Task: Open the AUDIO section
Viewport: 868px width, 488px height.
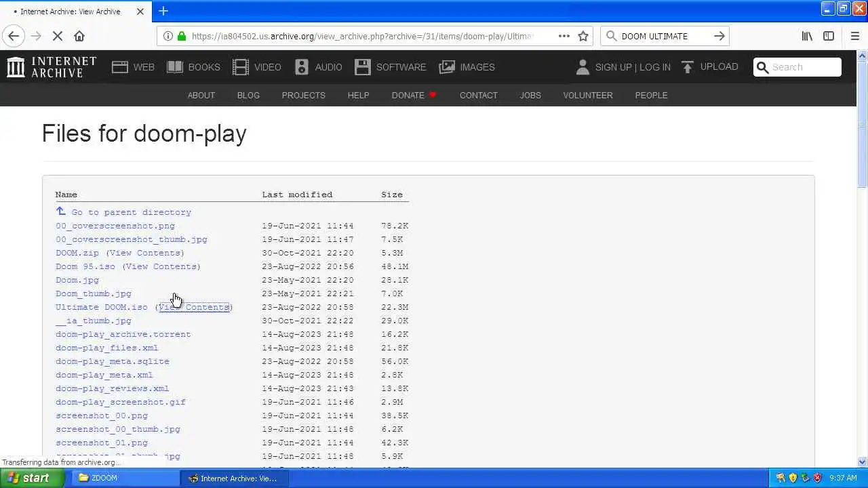Action: pos(318,66)
